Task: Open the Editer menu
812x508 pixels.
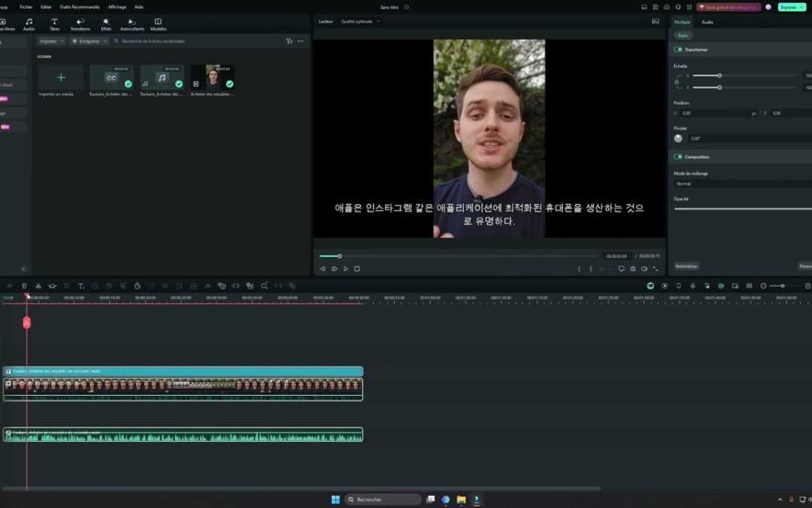Action: coord(46,7)
